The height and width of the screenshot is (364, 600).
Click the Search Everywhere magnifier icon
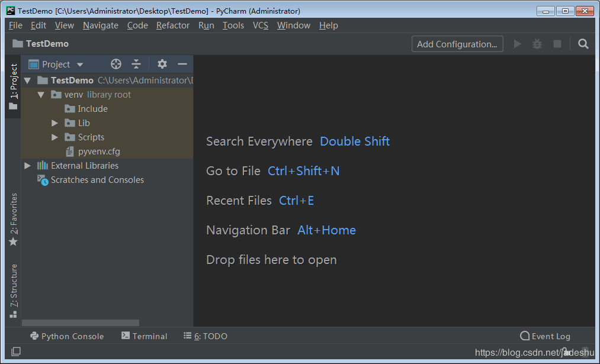click(583, 44)
